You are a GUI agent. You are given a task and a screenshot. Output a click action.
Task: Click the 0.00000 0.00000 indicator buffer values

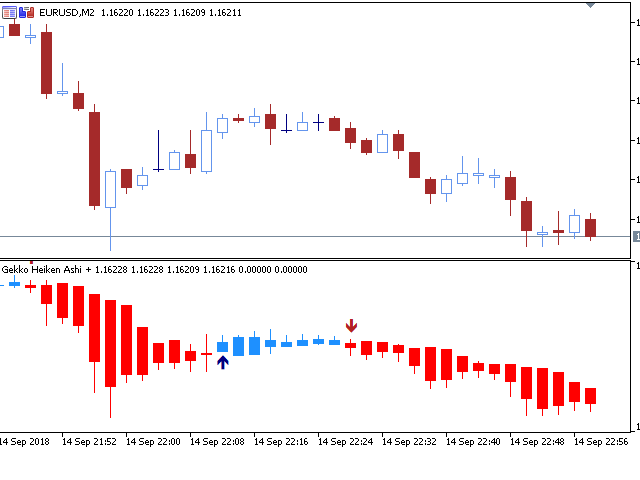[273, 269]
